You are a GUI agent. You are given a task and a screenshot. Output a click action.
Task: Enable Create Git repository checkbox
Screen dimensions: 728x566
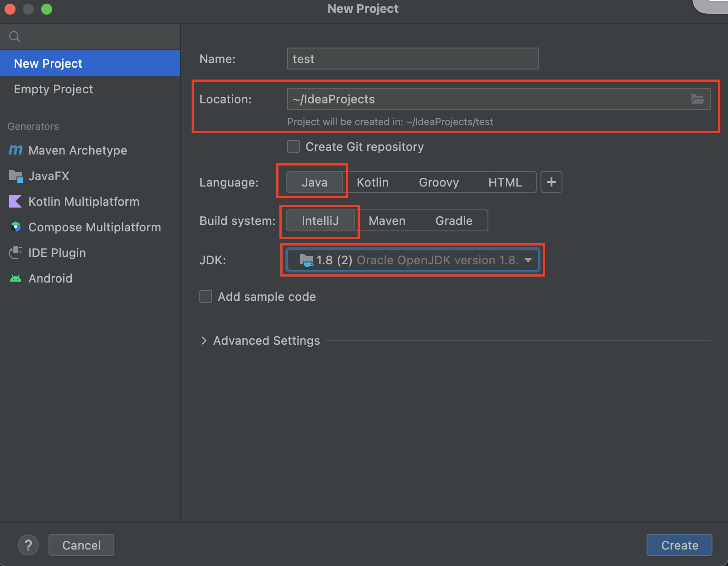[x=294, y=147]
